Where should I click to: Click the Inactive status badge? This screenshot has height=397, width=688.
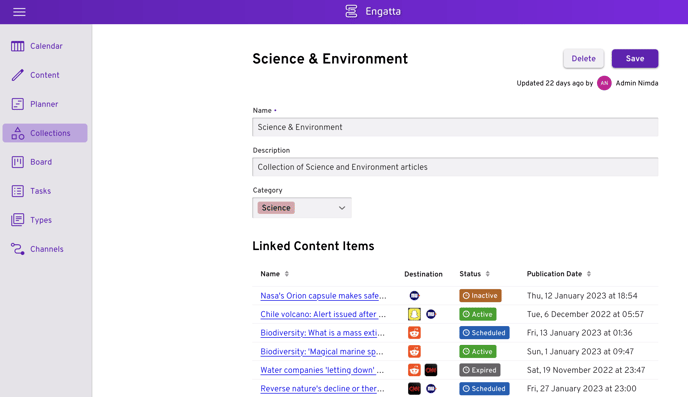(x=480, y=296)
